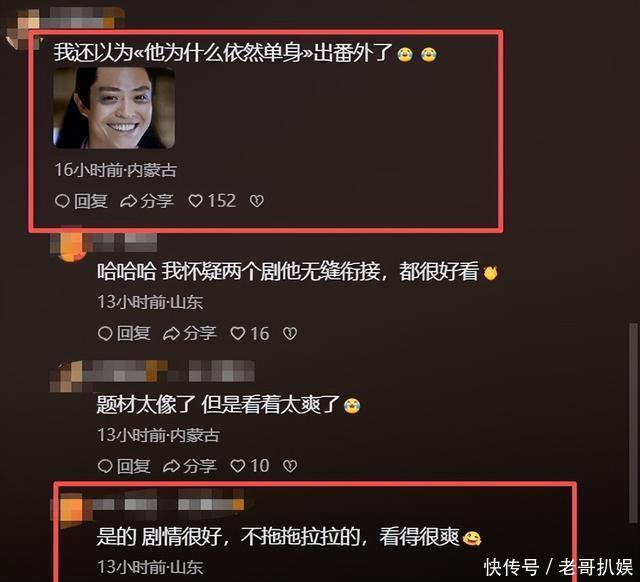The image size is (640, 582).
Task: Like the comment with 152 likes
Action: click(x=212, y=201)
